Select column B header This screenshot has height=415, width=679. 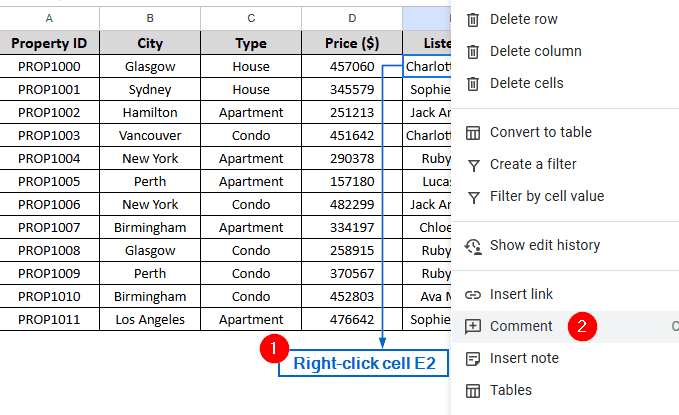[x=150, y=19]
